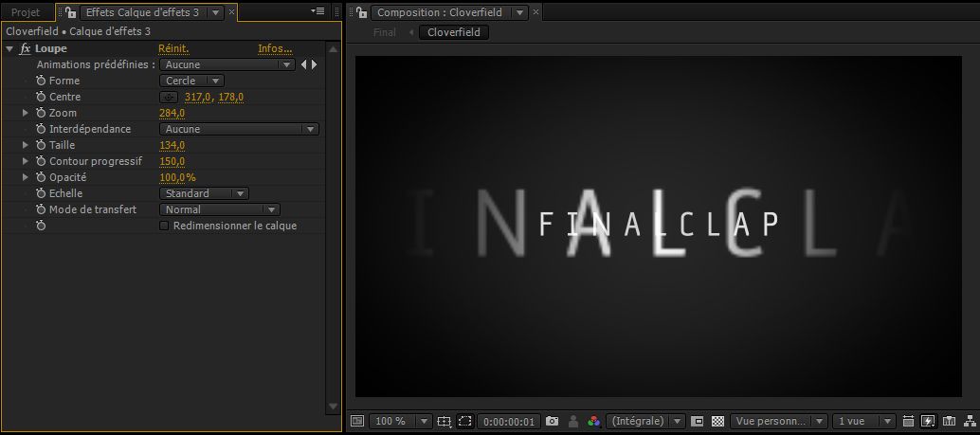
Task: Expand the Taille property twirl arrow
Action: tap(26, 145)
